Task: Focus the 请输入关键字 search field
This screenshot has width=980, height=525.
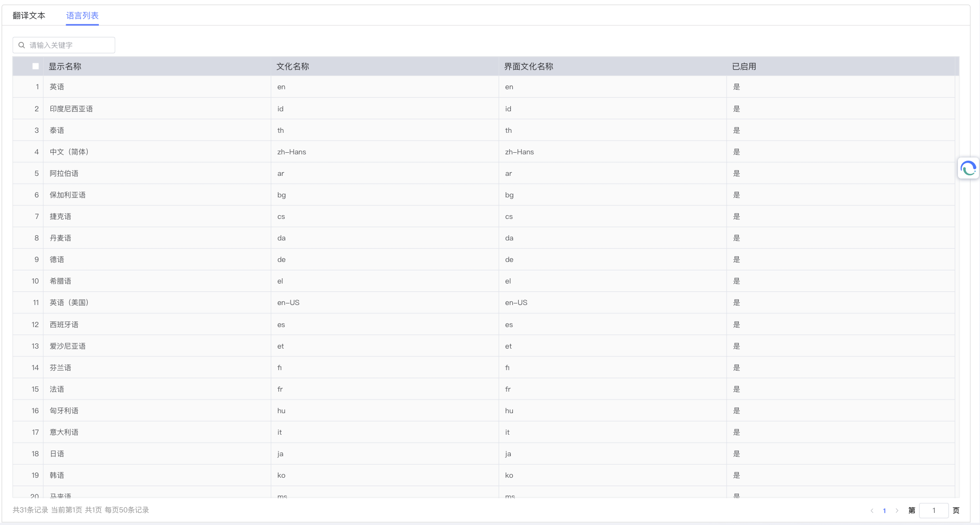Action: pyautogui.click(x=68, y=45)
